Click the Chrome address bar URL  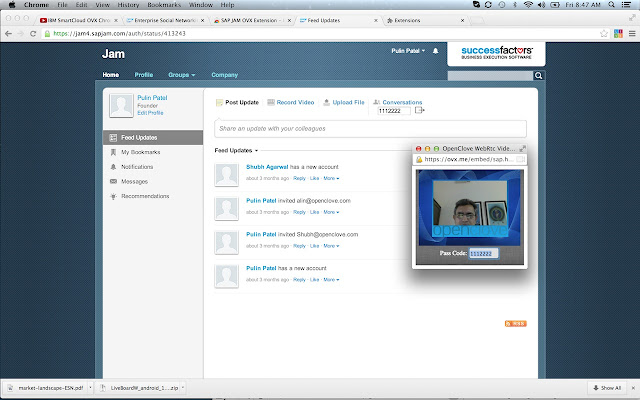click(120, 33)
